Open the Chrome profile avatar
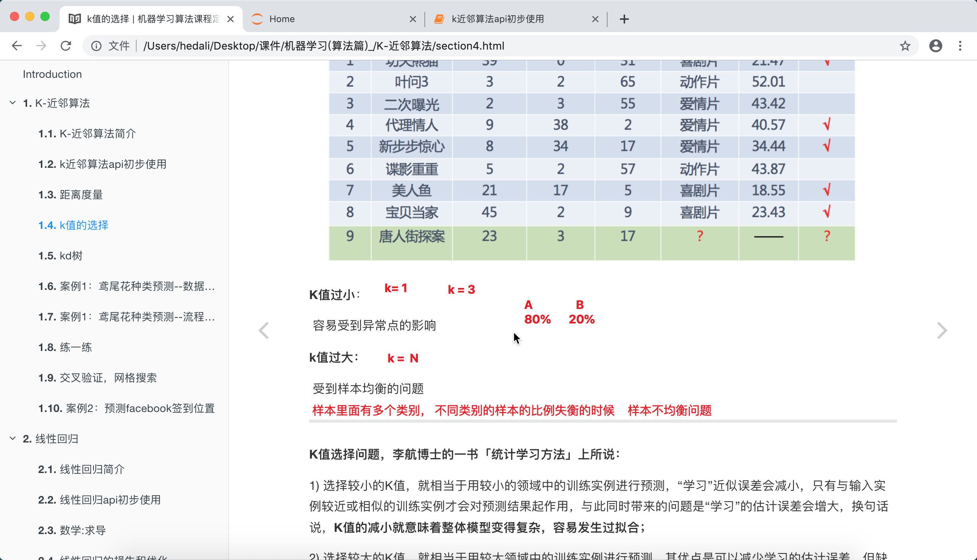This screenshot has height=560, width=977. click(x=935, y=46)
